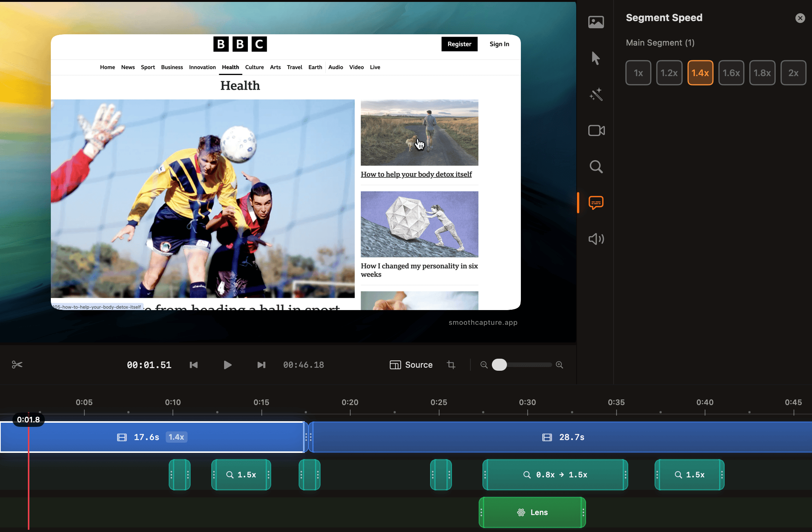
Task: Select the green Lens effect clip
Action: (x=532, y=512)
